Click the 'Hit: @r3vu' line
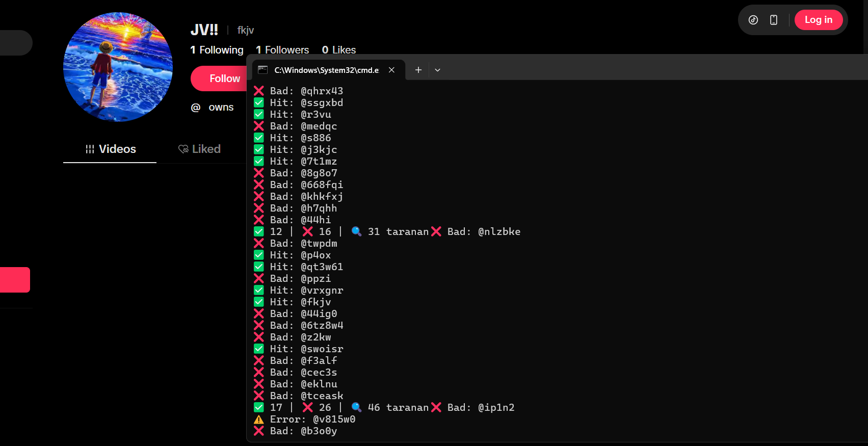This screenshot has width=868, height=446. (293, 114)
